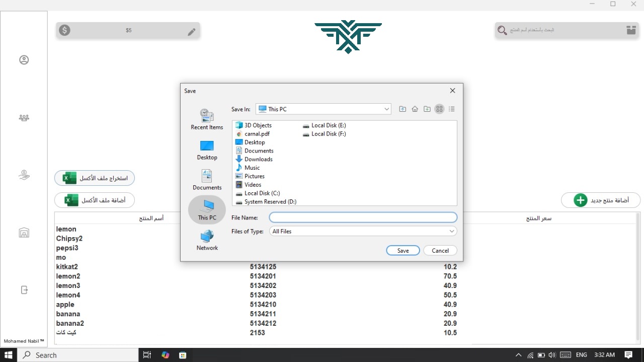Click the logout sidebar icon
Screen dimensions: 644x362
pos(24,290)
